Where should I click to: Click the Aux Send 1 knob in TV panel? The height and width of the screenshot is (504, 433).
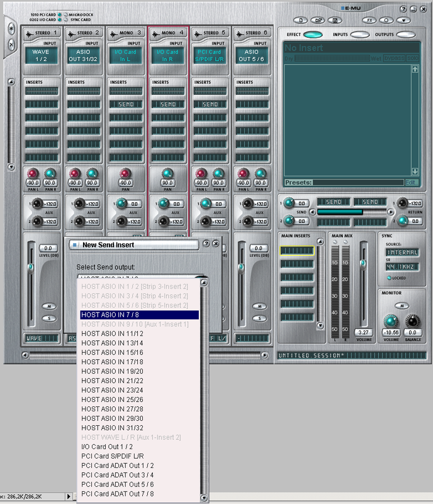tap(289, 203)
